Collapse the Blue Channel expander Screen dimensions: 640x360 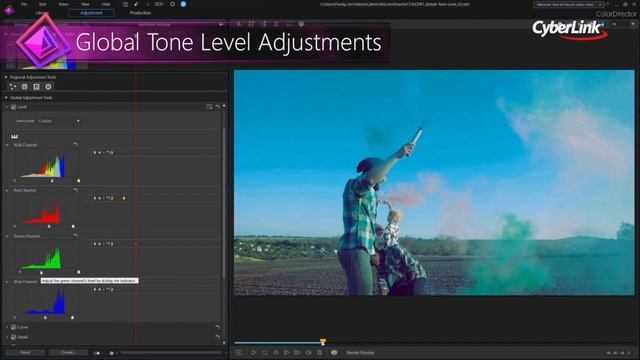(x=7, y=282)
